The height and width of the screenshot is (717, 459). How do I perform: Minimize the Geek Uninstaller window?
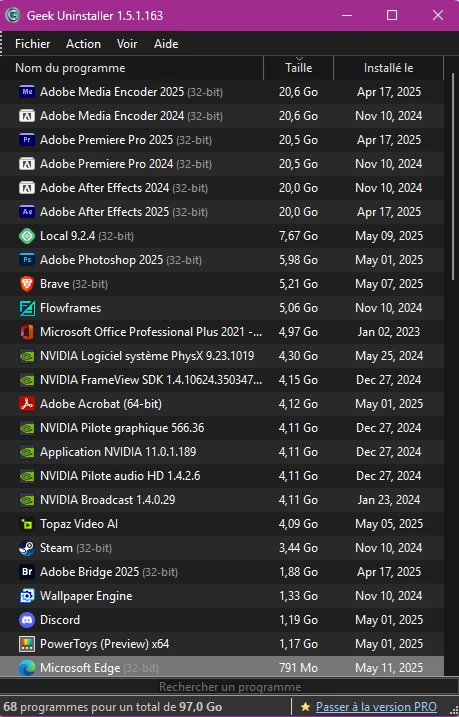coord(347,16)
